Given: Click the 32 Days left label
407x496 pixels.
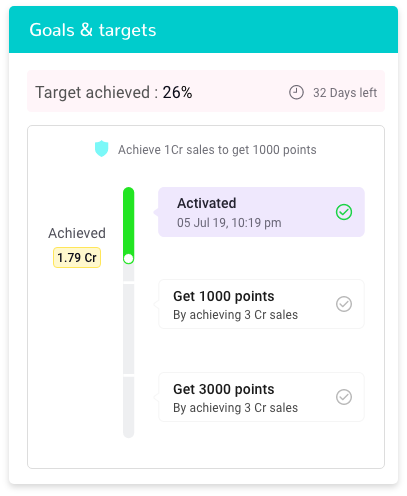Looking at the screenshot, I should (x=345, y=93).
